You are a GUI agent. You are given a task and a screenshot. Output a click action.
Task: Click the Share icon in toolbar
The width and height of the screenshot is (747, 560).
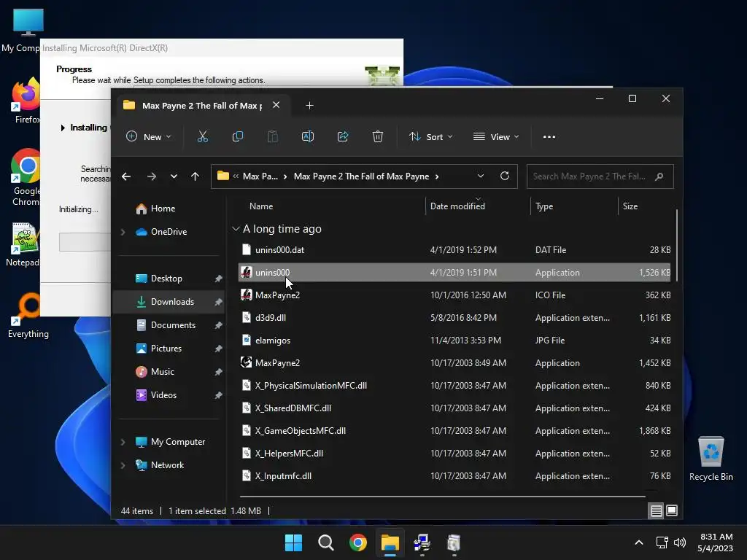click(343, 136)
